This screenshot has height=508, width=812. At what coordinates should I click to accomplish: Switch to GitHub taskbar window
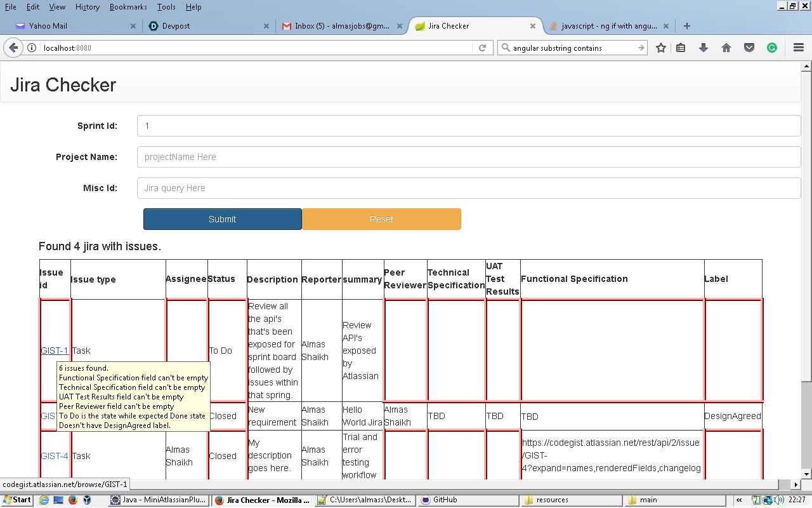(x=469, y=500)
